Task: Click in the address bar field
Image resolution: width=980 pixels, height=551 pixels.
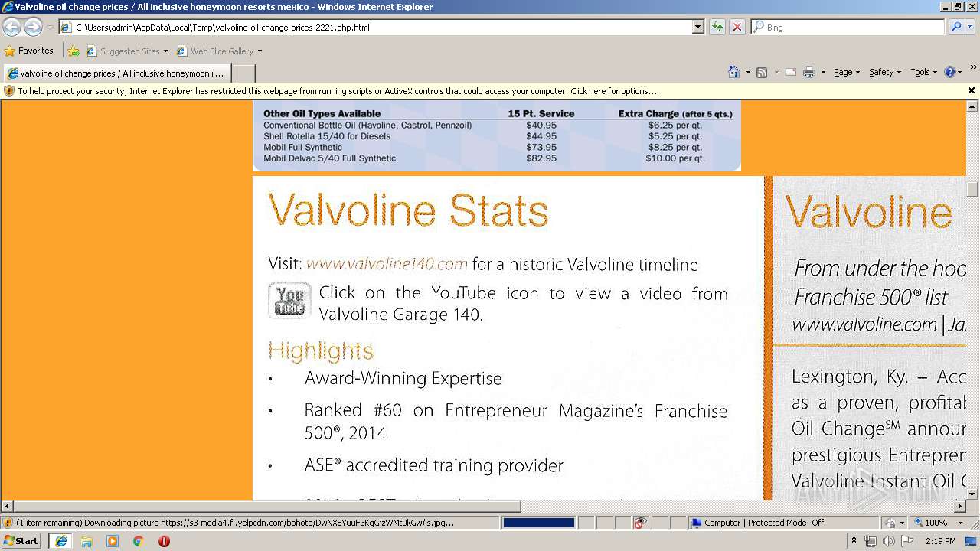Action: click(375, 27)
